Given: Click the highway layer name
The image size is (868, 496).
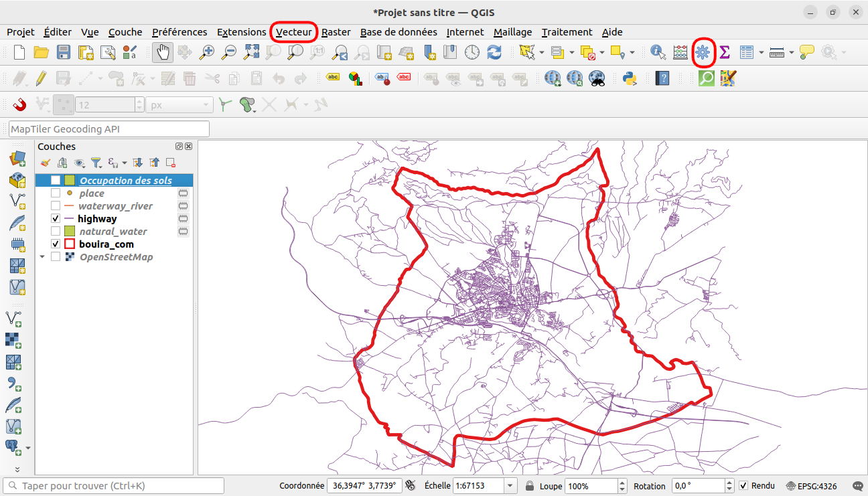Looking at the screenshot, I should (97, 219).
